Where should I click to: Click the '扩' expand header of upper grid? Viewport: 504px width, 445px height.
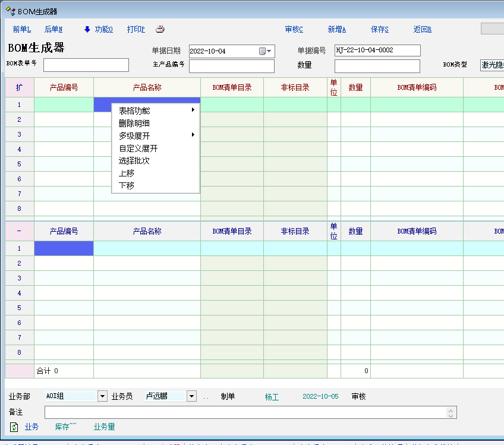pos(20,87)
